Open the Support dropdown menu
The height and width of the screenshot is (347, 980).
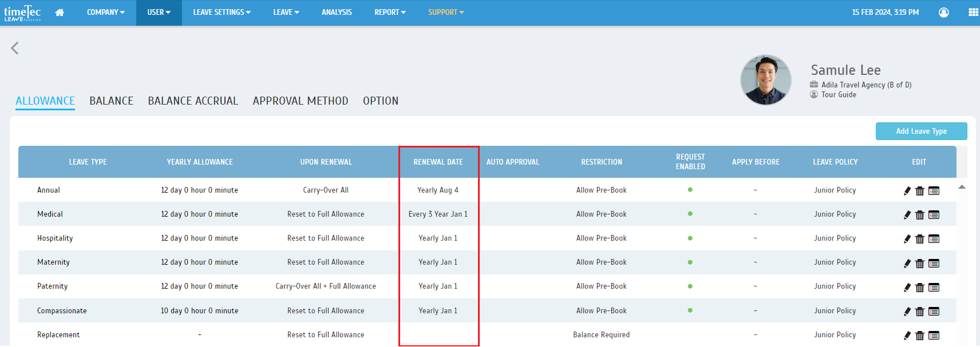(x=445, y=13)
